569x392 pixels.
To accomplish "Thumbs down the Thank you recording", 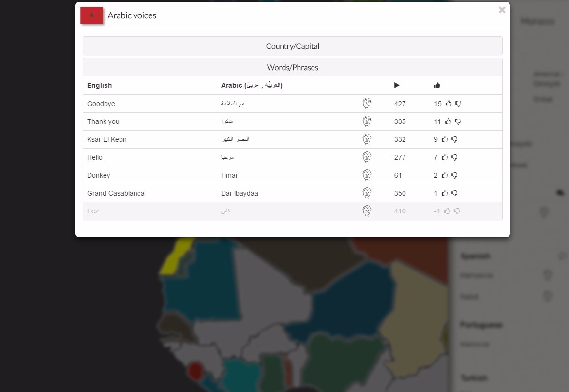I will pyautogui.click(x=458, y=121).
